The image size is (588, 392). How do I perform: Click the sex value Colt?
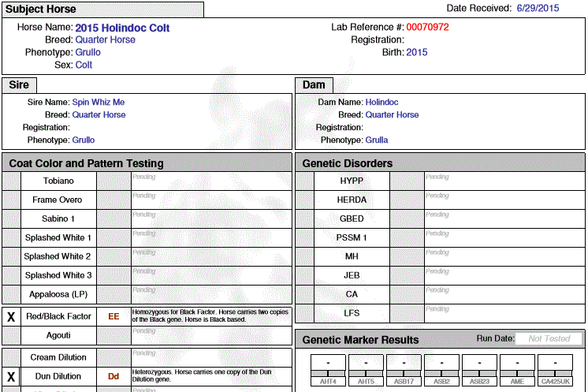[84, 65]
